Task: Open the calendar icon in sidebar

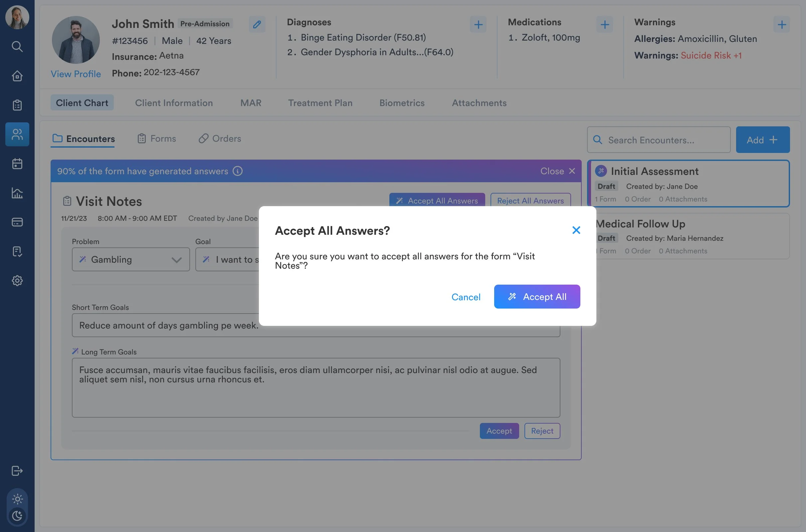Action: click(x=17, y=164)
